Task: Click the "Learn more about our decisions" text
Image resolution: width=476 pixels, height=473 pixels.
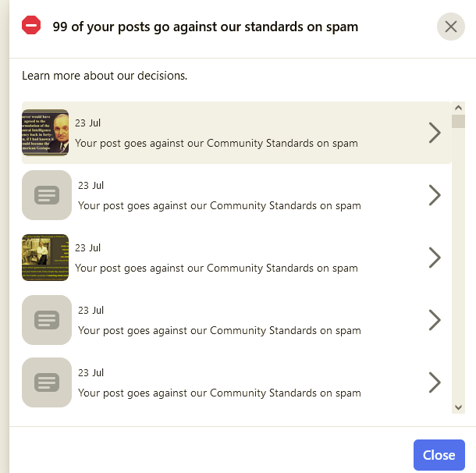Action: click(x=105, y=76)
